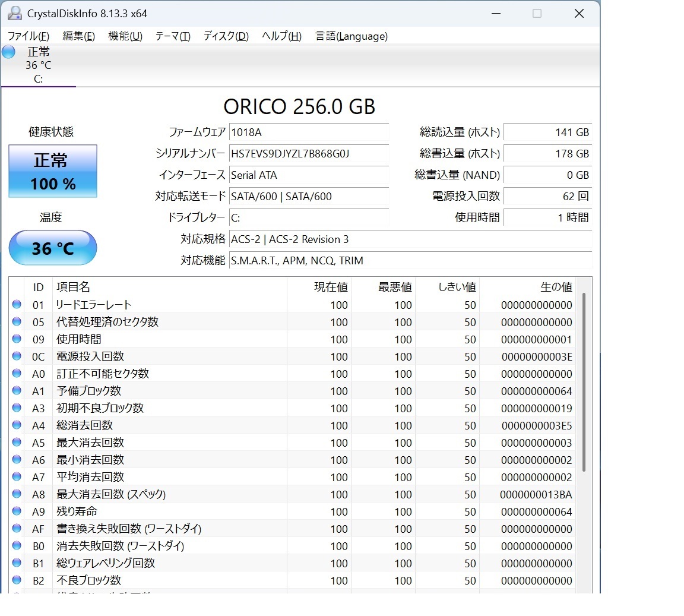Screen dimensions: 684x616
Task: Click the features field S.M.A.R.T., APM, NCQ, TRIM
Action: [410, 261]
